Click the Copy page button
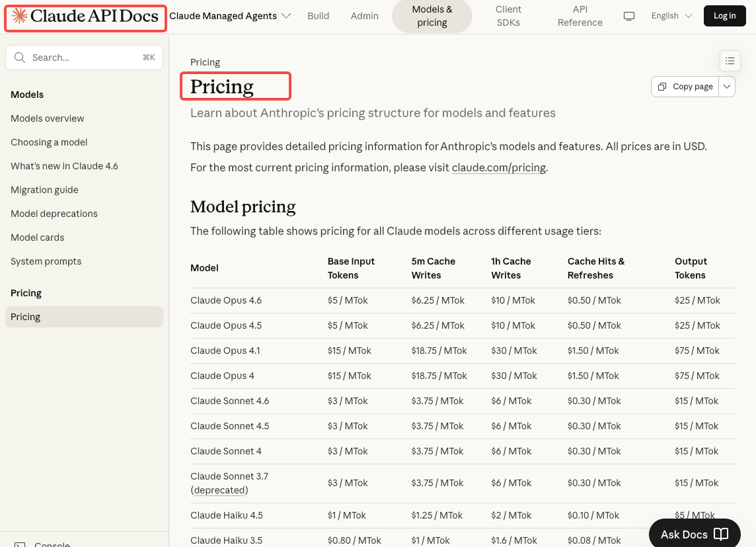Screen dimensions: 756x547 click(x=685, y=87)
